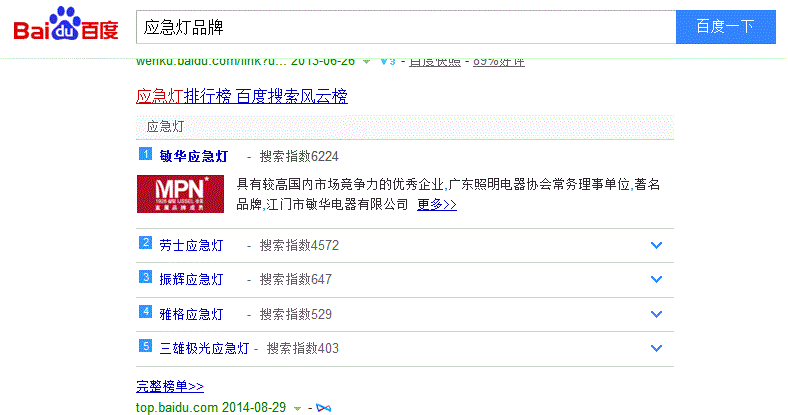Image resolution: width=788 pixels, height=415 pixels.
Task: Click the 更多>> link for 敏华
Action: point(437,204)
